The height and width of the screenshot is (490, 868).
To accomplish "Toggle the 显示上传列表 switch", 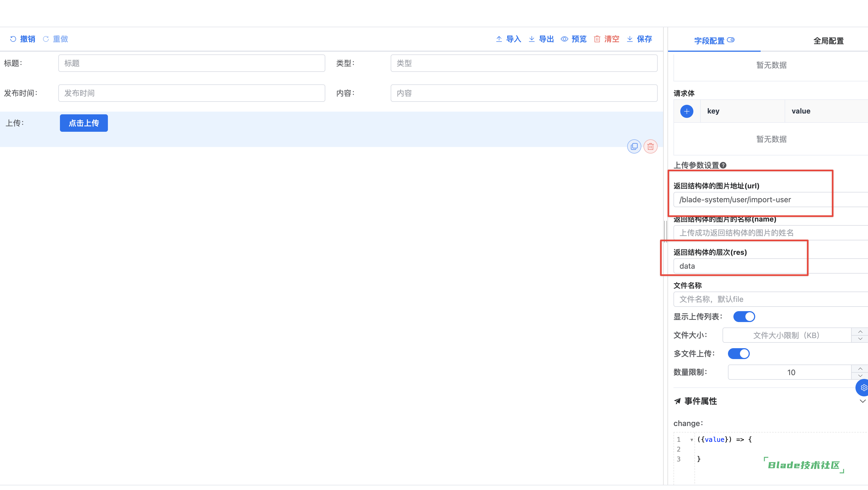I will pos(744,317).
